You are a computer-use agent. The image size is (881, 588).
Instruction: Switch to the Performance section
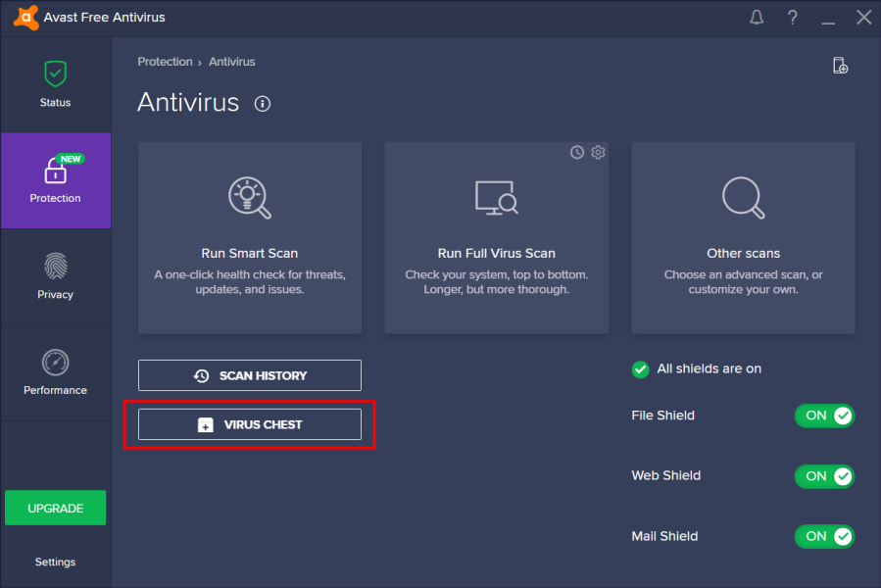pyautogui.click(x=56, y=372)
